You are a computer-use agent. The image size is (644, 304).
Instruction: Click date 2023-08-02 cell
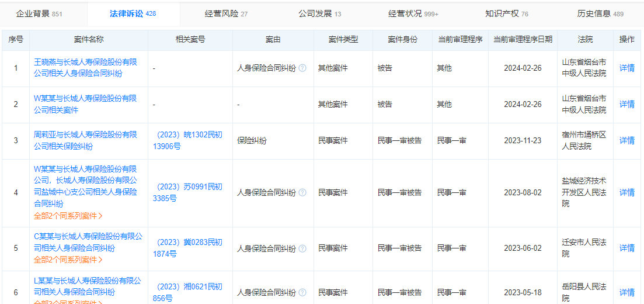pos(523,192)
